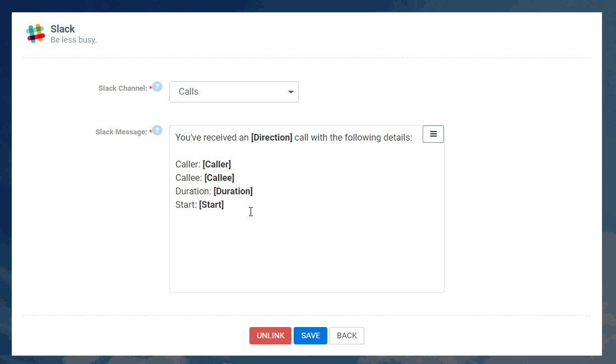The width and height of the screenshot is (616, 364).
Task: Click the UNLINK button
Action: tap(270, 336)
